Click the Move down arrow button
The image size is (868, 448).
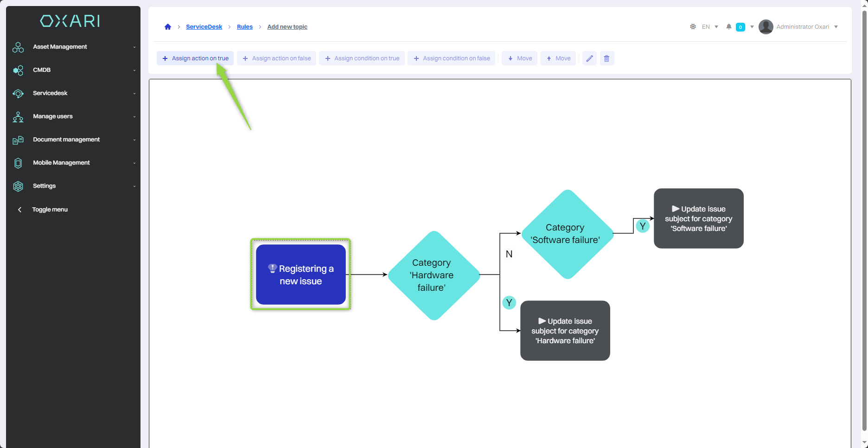coord(520,58)
